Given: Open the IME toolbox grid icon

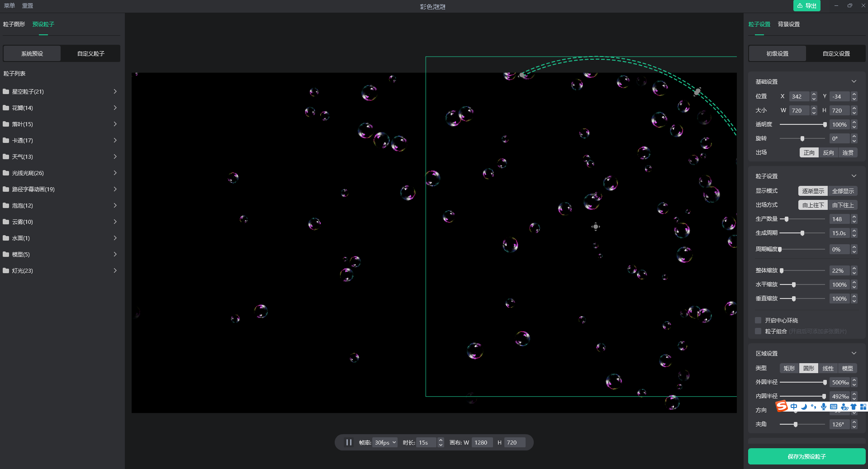Looking at the screenshot, I should click(863, 407).
